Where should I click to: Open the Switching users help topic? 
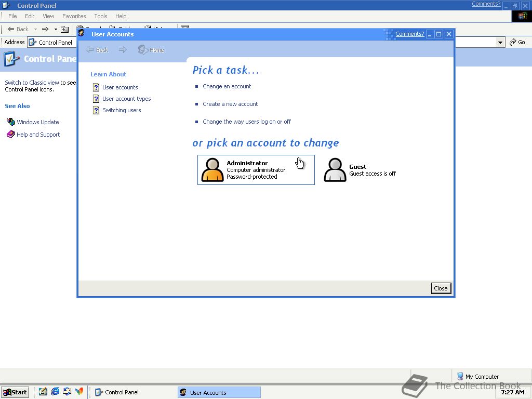(x=117, y=110)
